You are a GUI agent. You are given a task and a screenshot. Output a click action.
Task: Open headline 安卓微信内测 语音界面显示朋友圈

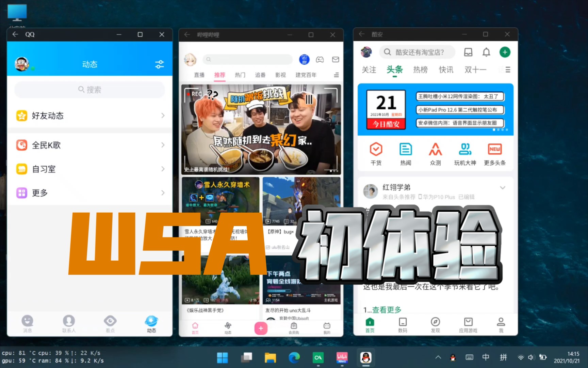pyautogui.click(x=460, y=123)
